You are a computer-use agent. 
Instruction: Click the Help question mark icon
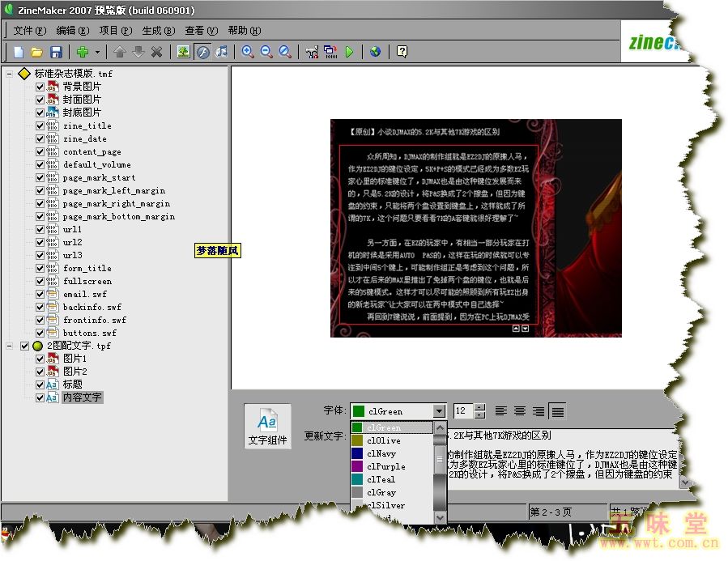[x=402, y=52]
